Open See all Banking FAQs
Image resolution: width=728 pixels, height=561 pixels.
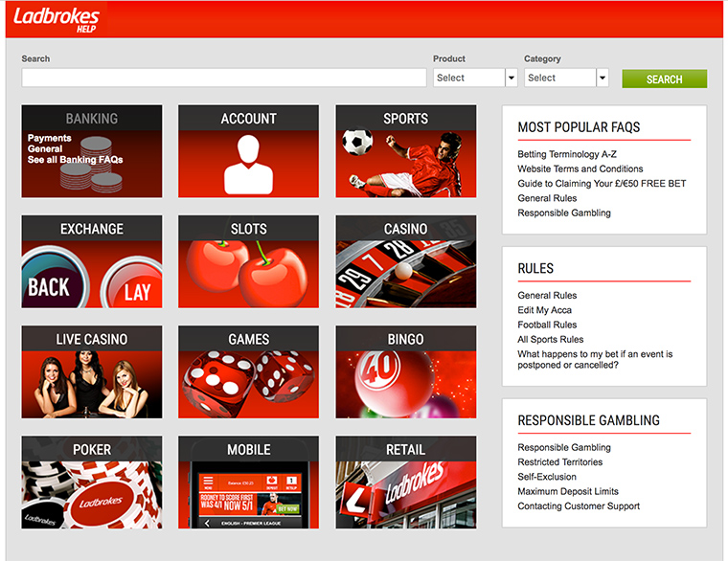coord(76,160)
